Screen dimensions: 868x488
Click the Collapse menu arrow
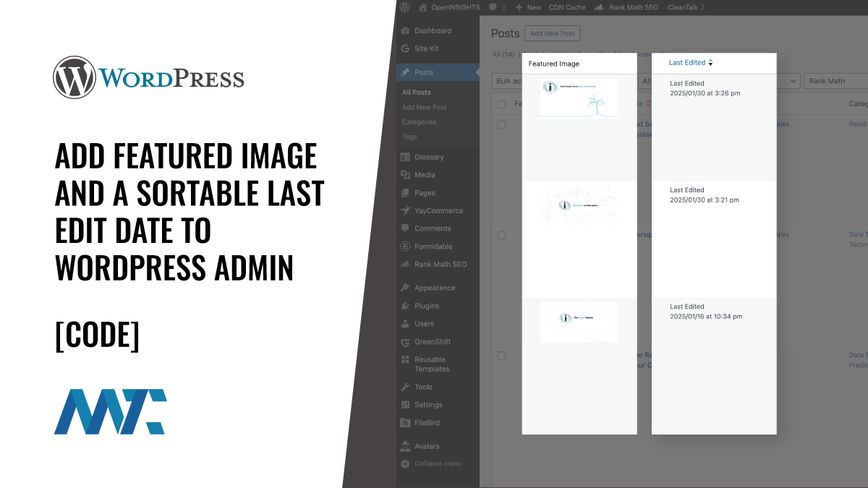(x=406, y=463)
